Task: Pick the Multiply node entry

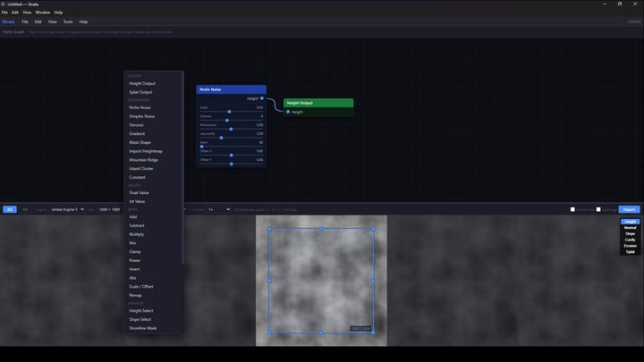Action: click(x=153, y=234)
